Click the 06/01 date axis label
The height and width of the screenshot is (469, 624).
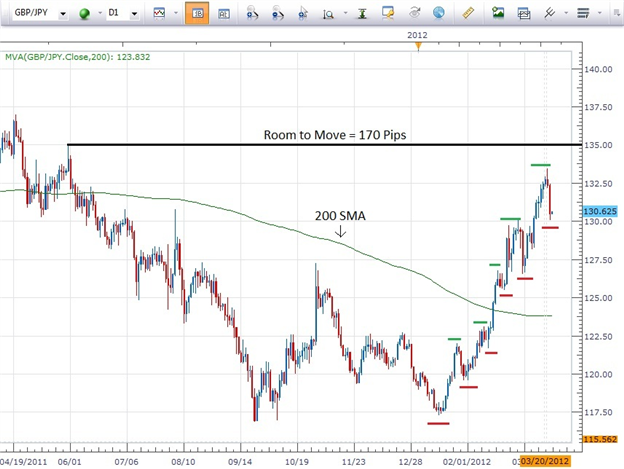(70, 462)
